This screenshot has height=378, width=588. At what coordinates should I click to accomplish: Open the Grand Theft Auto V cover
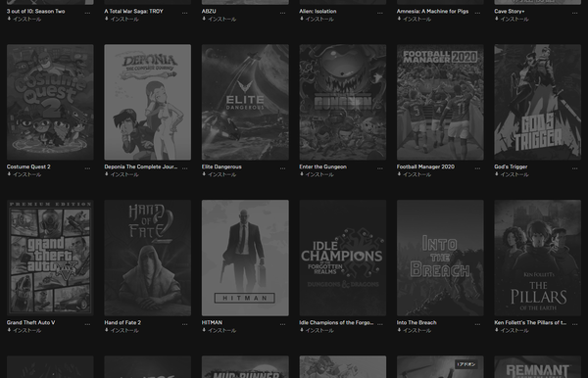[50, 258]
